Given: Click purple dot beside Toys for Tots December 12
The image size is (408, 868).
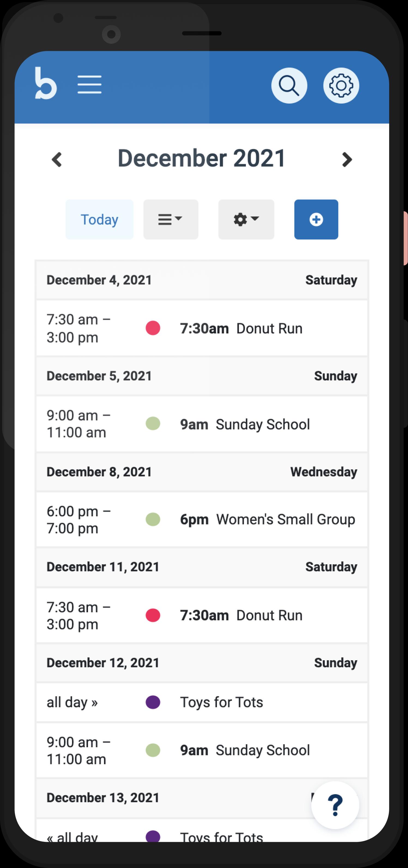Looking at the screenshot, I should [153, 703].
